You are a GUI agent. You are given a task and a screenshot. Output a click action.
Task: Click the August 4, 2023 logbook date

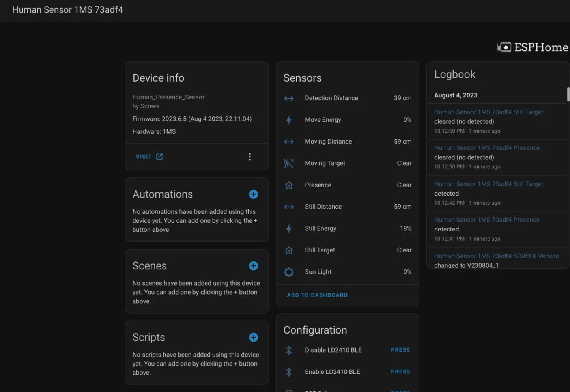pyautogui.click(x=456, y=95)
